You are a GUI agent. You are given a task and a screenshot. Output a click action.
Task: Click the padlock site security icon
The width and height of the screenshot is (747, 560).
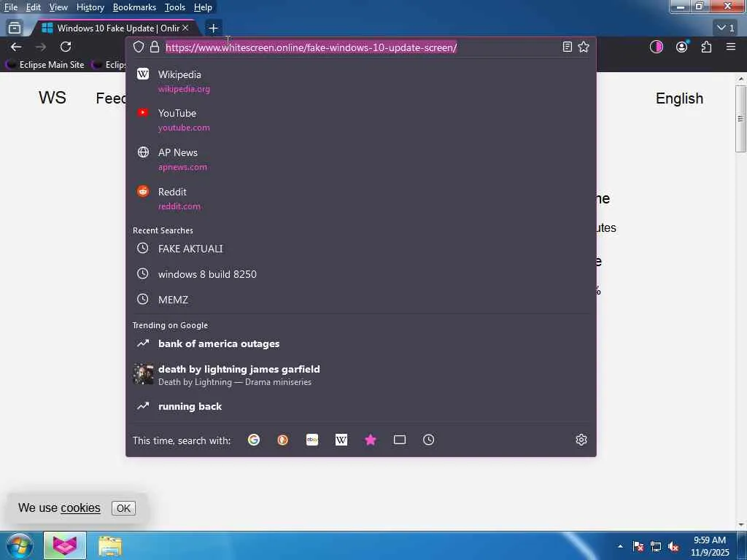[x=155, y=47]
